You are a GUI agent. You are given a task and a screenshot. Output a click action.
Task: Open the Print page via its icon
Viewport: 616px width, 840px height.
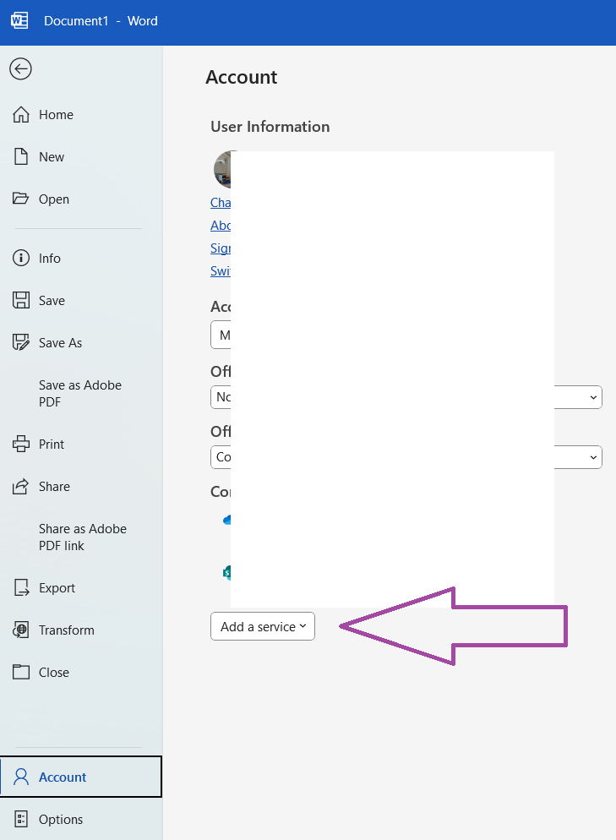(20, 444)
